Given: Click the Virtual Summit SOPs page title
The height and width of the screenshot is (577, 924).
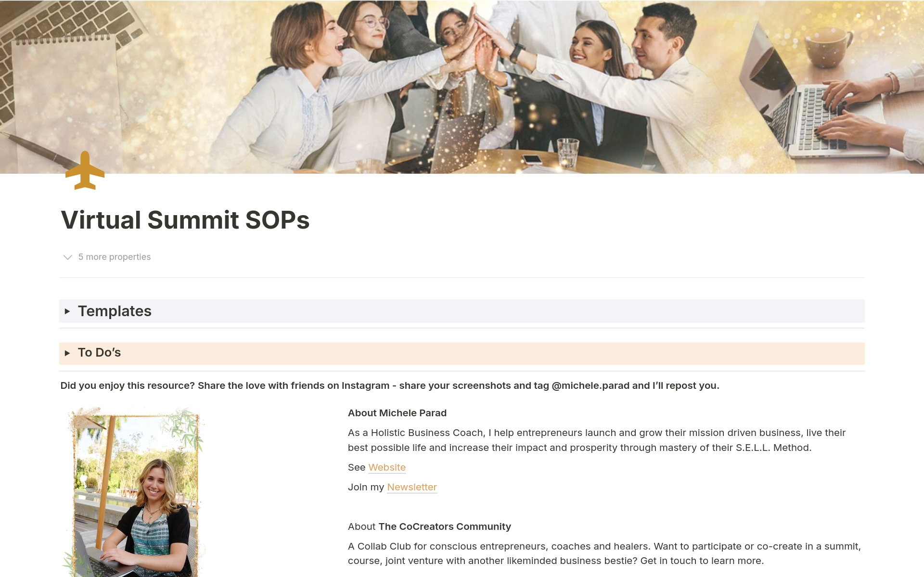Looking at the screenshot, I should pos(185,220).
